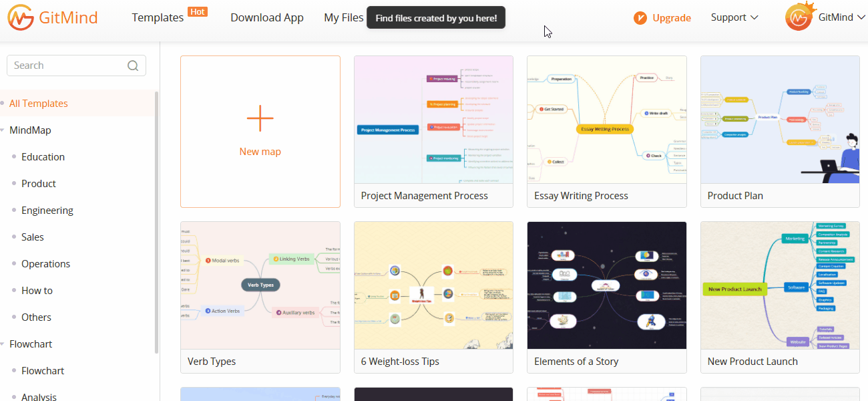Open the Verb Types template
The image size is (868, 401).
pyautogui.click(x=260, y=297)
